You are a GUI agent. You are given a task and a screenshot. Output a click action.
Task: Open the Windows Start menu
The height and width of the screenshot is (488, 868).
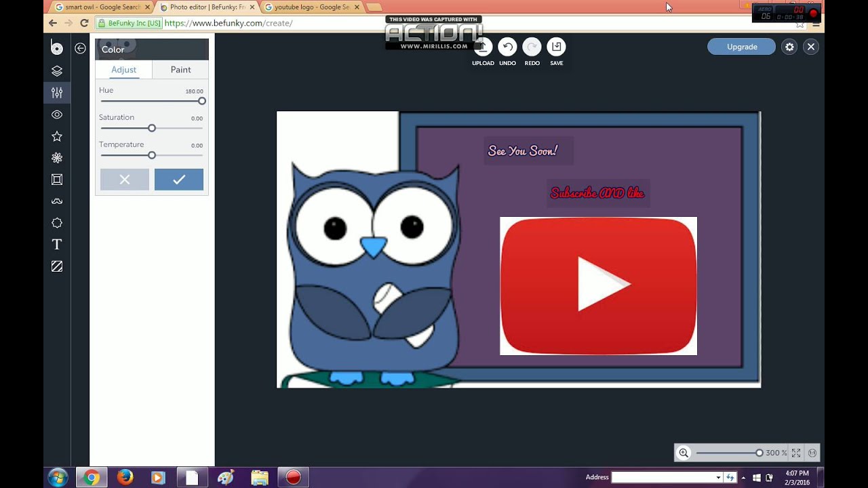tap(58, 478)
